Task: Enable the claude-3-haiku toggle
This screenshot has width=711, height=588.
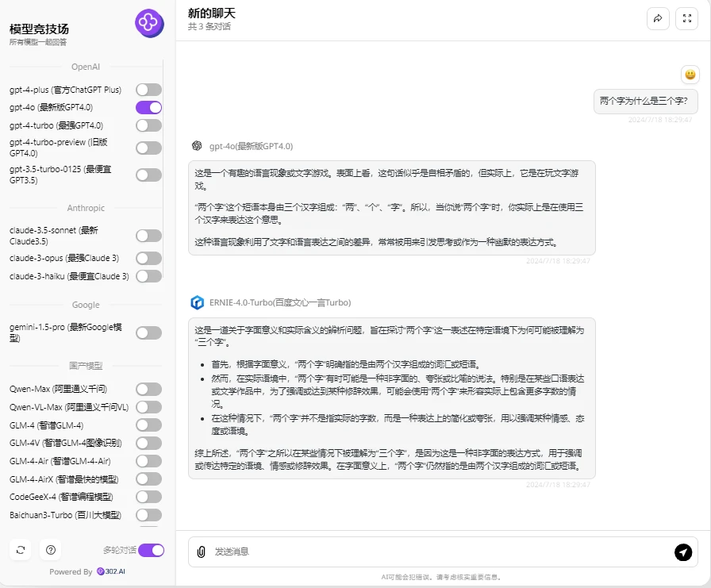Action: point(148,276)
